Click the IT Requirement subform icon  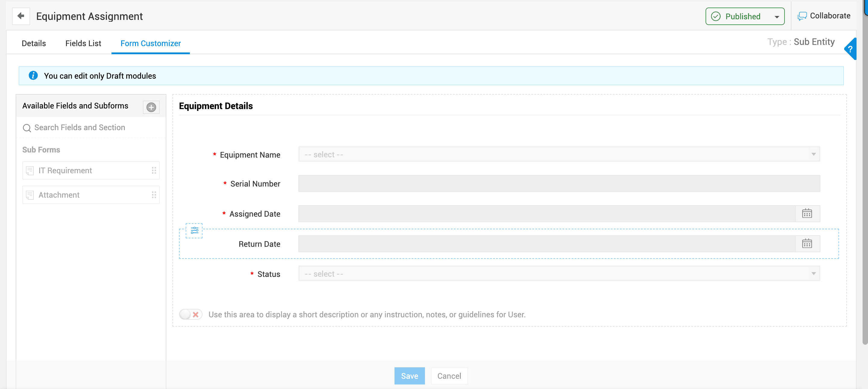30,171
